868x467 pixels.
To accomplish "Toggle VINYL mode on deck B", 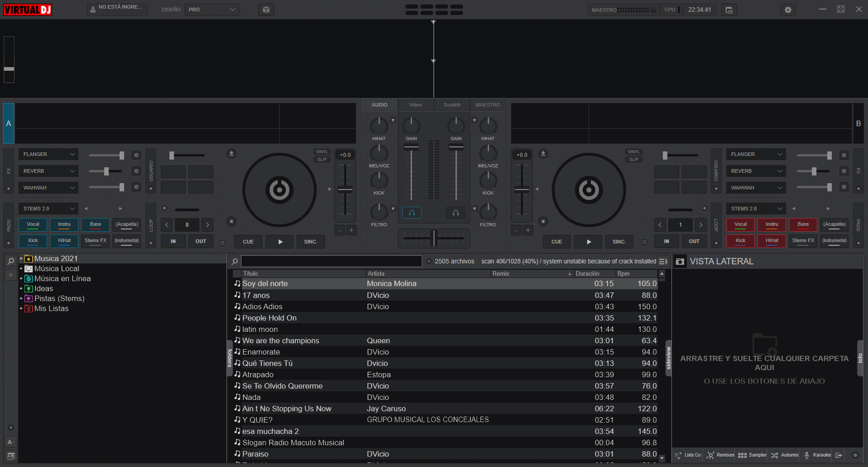I will pyautogui.click(x=634, y=152).
